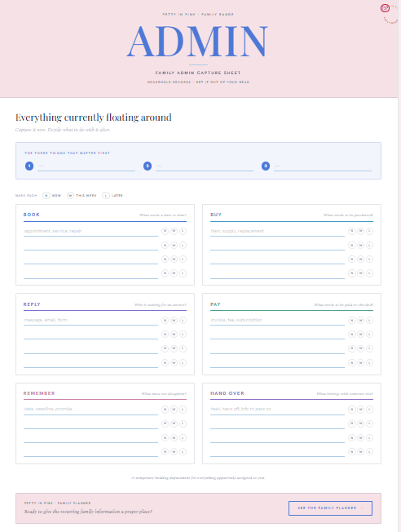The width and height of the screenshot is (401, 532).
Task: Click the invoice, fee, subscription line
Action: (277, 321)
